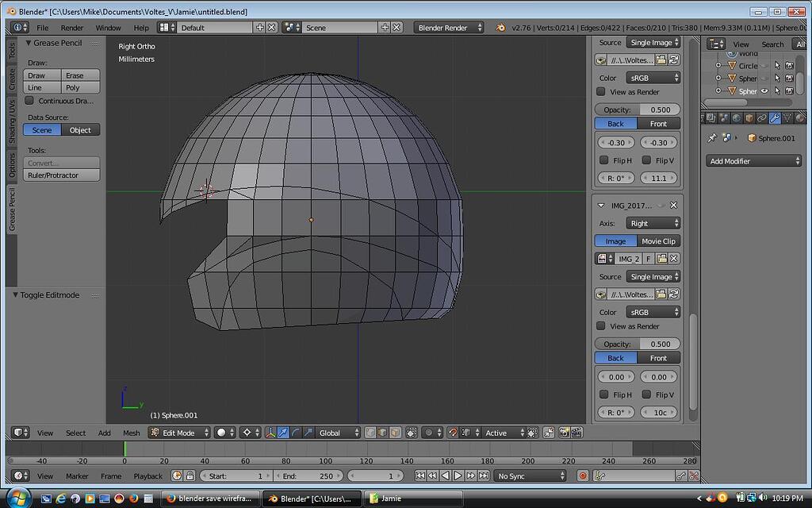This screenshot has height=508, width=812.
Task: Add a new scene with the plus beside Scene
Action: (x=385, y=28)
